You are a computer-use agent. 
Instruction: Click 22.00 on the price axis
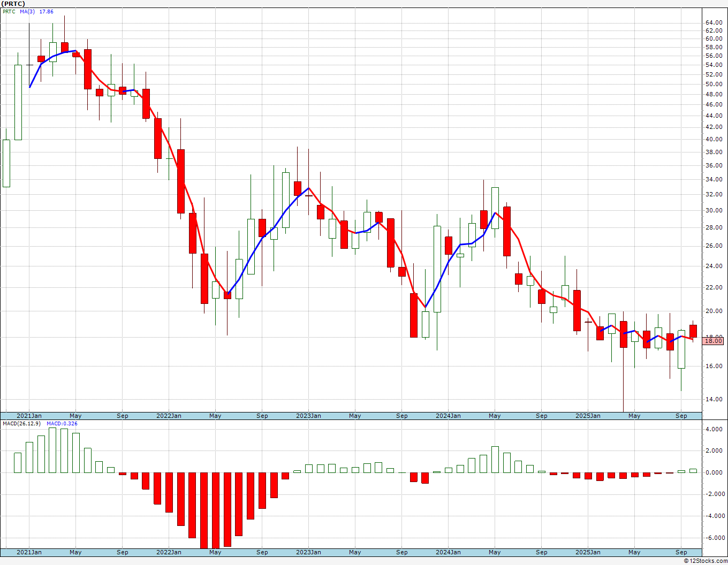click(714, 287)
